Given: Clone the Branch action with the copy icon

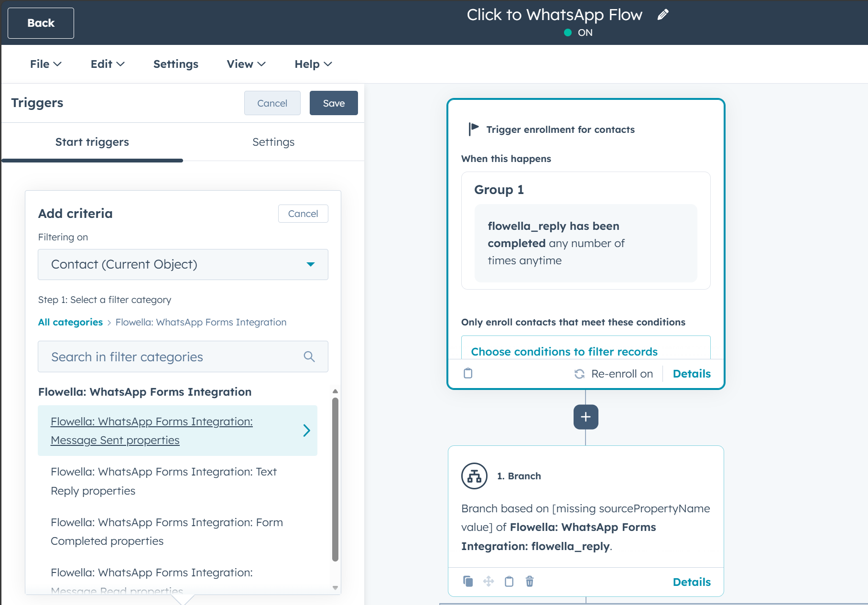Looking at the screenshot, I should (468, 582).
